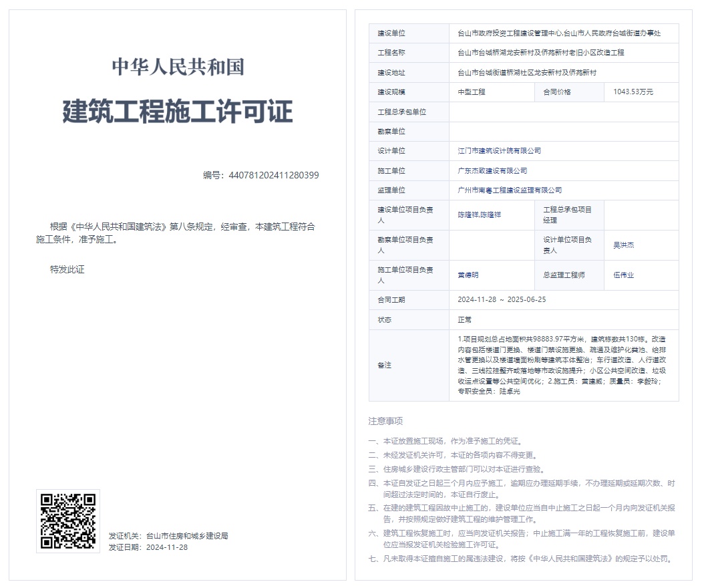The height and width of the screenshot is (588, 702).
Task: Click the 建设地址 address value
Action: [526, 73]
